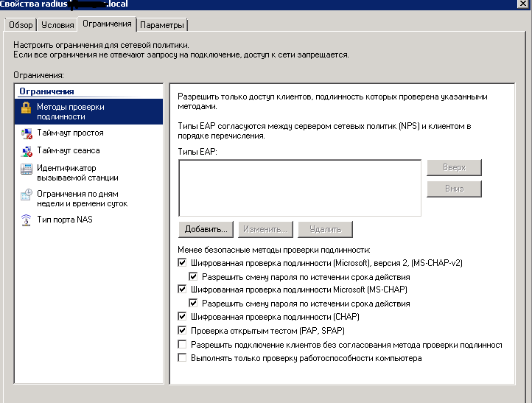
Task: Click the Idle Timeout (Тайм-аут простоя) icon
Action: click(x=26, y=133)
